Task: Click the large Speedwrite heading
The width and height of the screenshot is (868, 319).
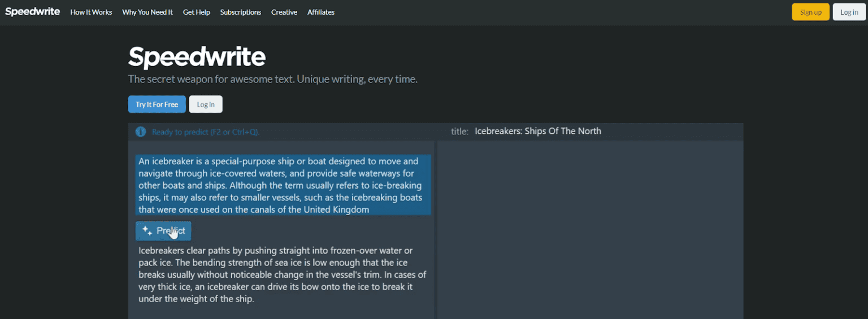Action: 197,57
